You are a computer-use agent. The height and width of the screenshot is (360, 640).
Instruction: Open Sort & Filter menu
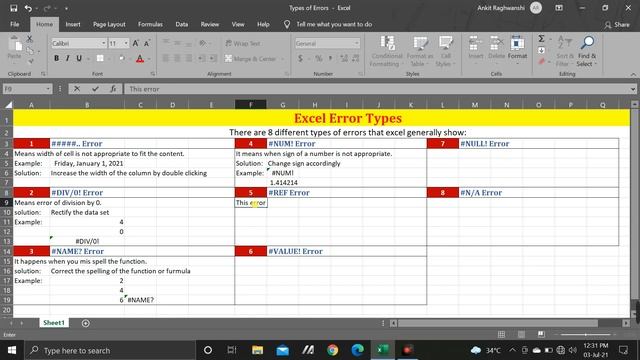(x=565, y=51)
